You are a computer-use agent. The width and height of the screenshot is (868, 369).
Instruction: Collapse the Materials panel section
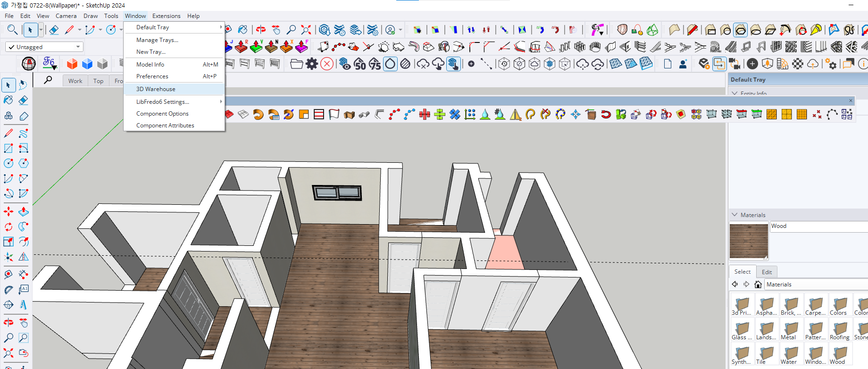[734, 215]
